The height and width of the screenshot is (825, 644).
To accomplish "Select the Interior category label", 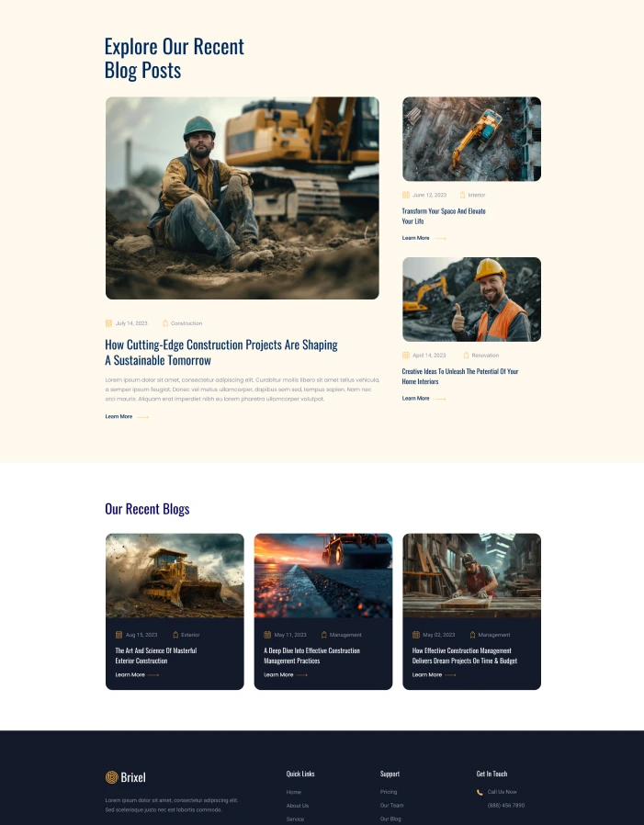I will click(477, 195).
